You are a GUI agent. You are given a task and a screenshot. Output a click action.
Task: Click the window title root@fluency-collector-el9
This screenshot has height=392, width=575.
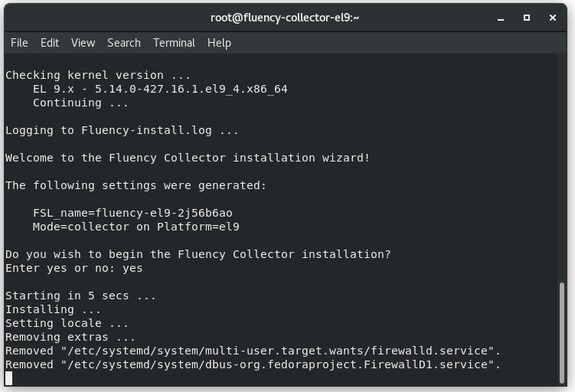[285, 18]
